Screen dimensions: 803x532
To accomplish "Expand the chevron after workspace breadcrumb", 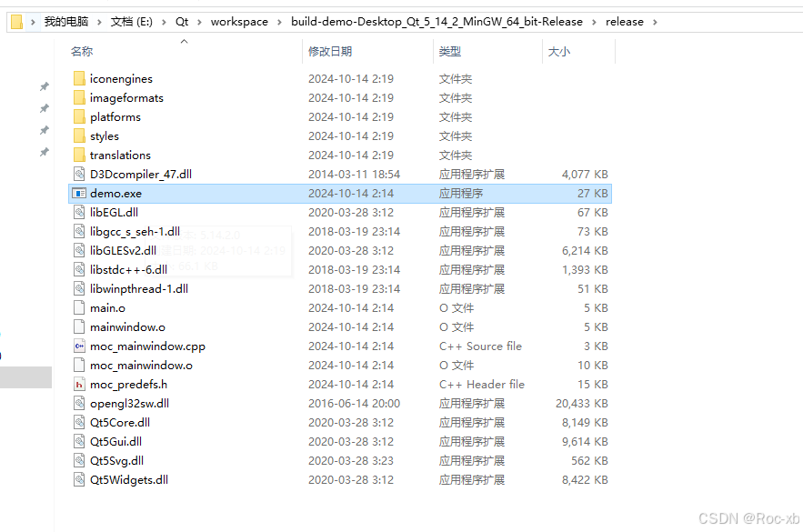I will click(x=279, y=22).
